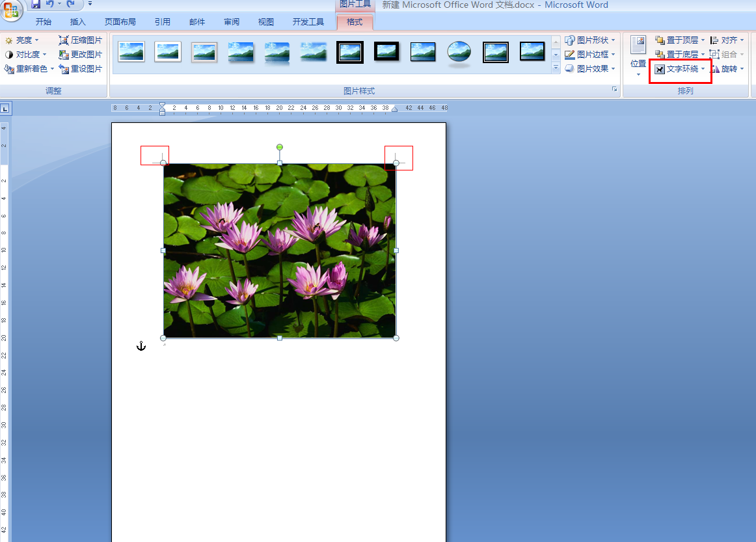Open the 视图 (View) ribbon tab
756x542 pixels.
point(265,21)
